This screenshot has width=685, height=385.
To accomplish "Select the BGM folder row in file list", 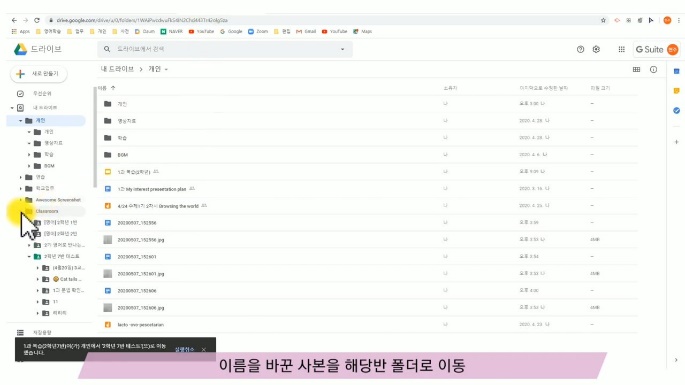I will (x=367, y=155).
